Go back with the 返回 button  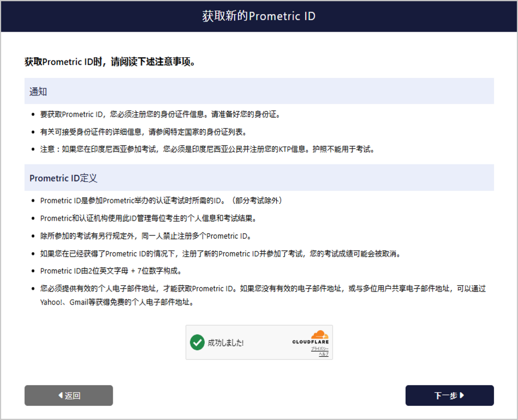point(69,395)
